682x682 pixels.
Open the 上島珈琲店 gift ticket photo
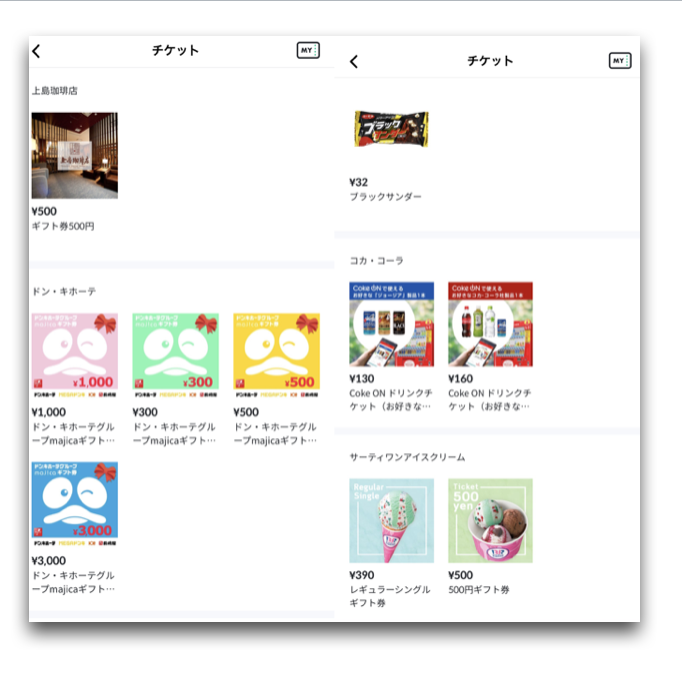point(74,155)
